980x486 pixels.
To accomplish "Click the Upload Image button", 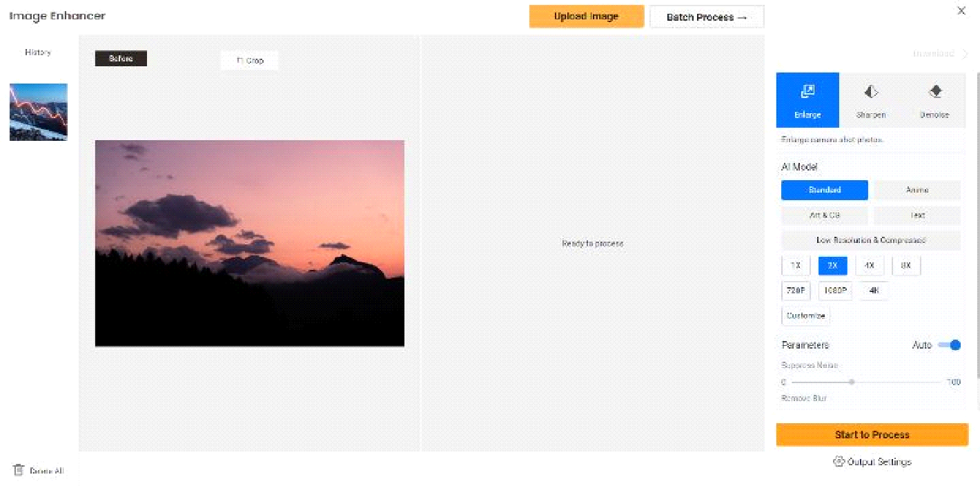I will coord(587,17).
